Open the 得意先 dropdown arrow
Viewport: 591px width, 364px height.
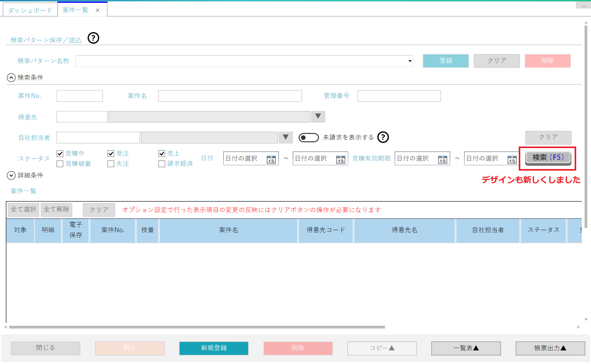click(318, 117)
